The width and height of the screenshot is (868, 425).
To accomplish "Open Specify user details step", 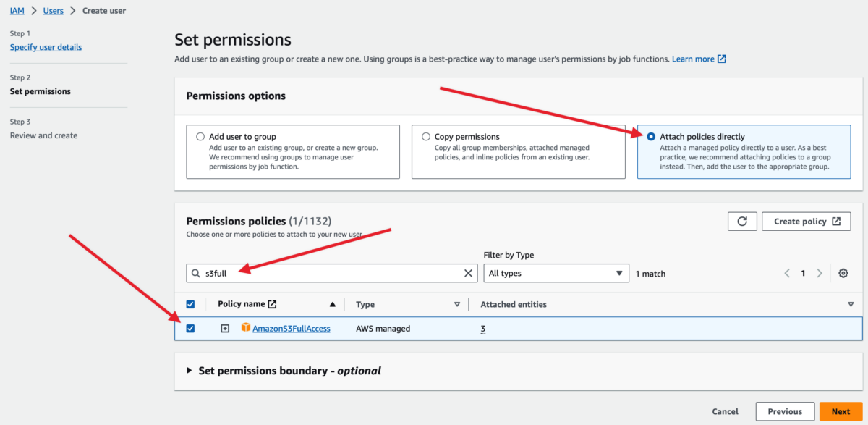I will click(x=46, y=47).
